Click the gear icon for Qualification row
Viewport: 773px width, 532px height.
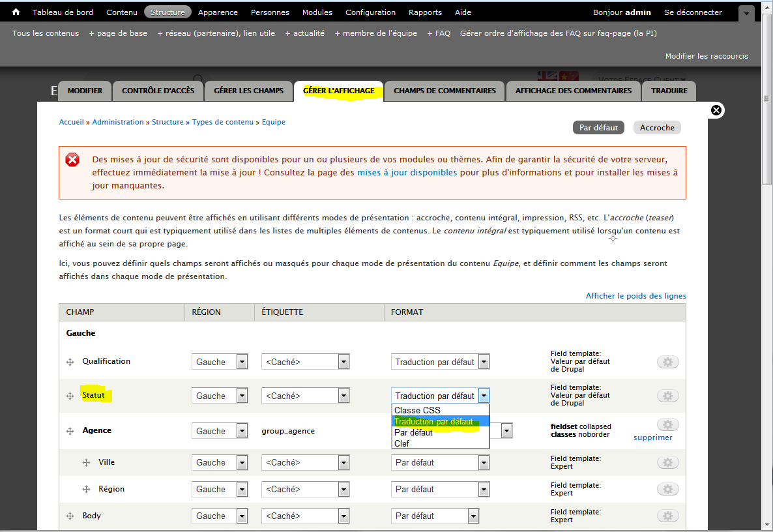pyautogui.click(x=667, y=362)
